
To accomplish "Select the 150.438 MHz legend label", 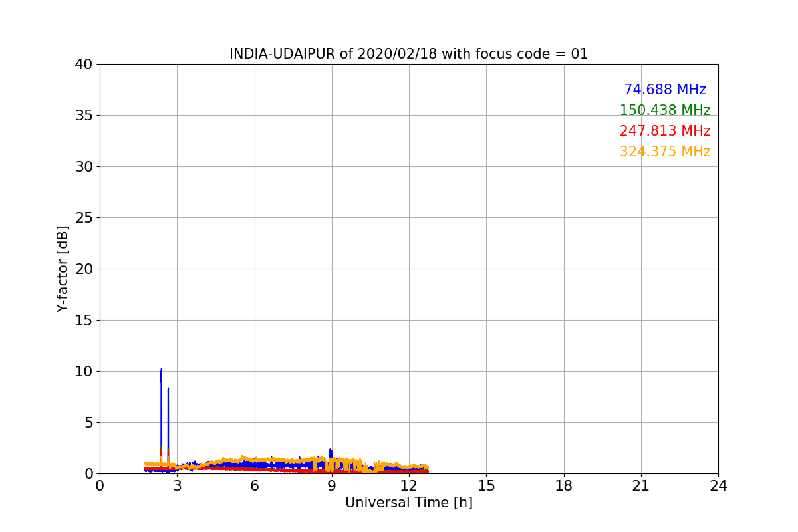I will (665, 110).
